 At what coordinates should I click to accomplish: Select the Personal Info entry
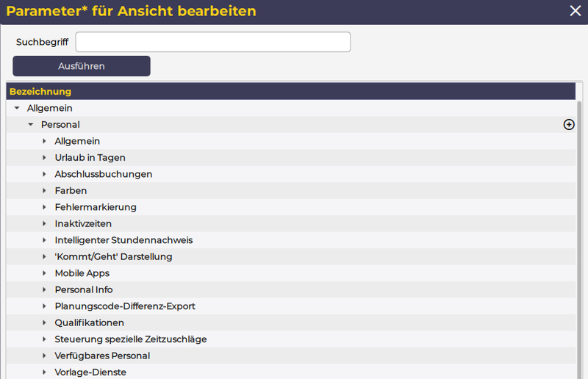[84, 290]
